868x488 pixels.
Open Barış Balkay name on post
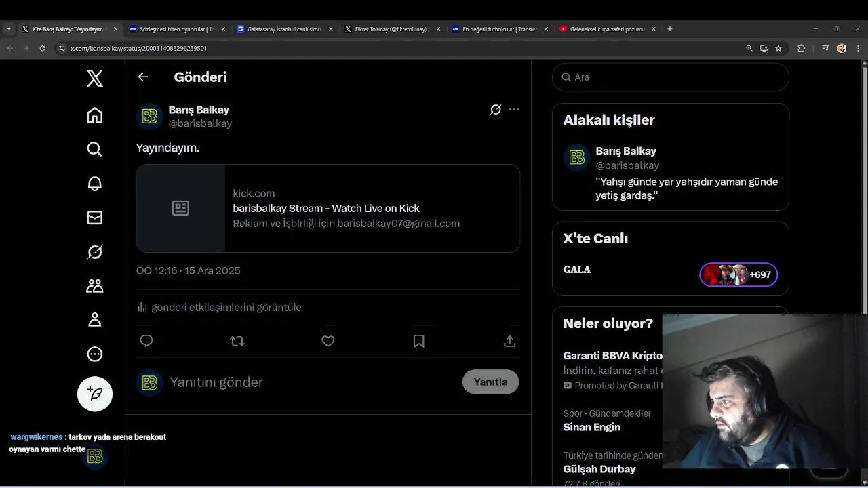tap(199, 110)
